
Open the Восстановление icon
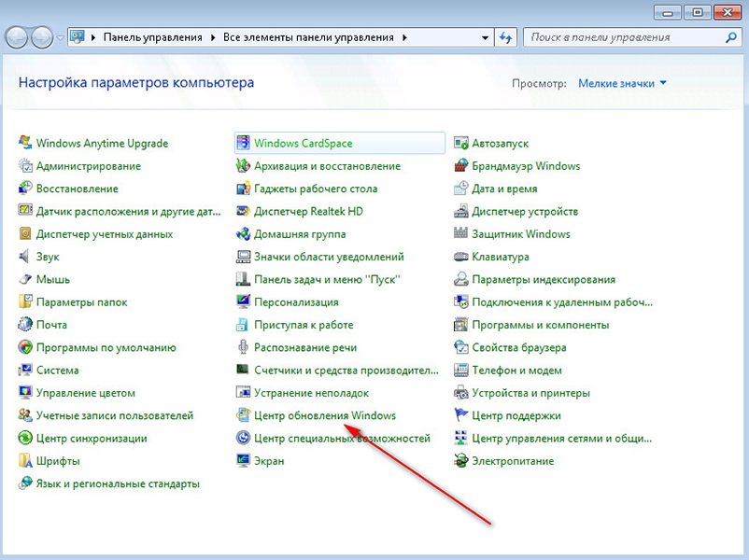coord(25,188)
